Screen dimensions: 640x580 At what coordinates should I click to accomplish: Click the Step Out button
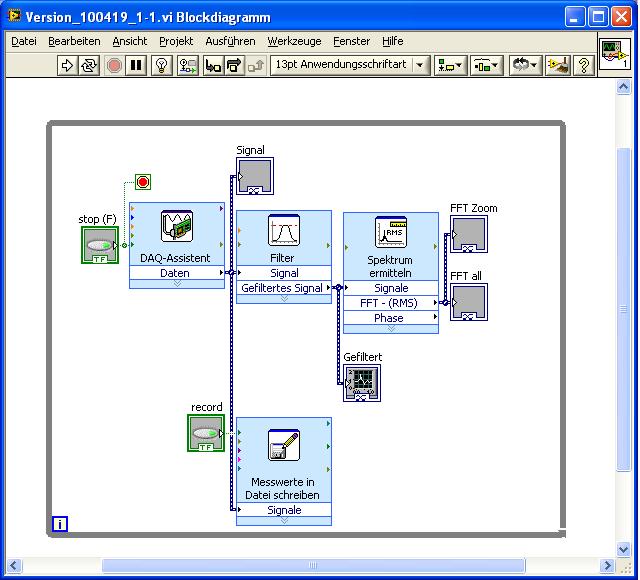tap(256, 65)
